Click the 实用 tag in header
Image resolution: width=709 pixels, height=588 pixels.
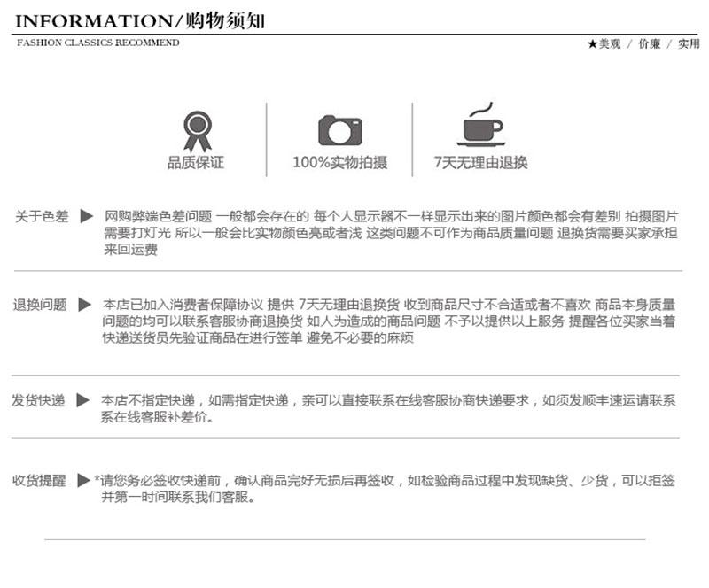(689, 44)
